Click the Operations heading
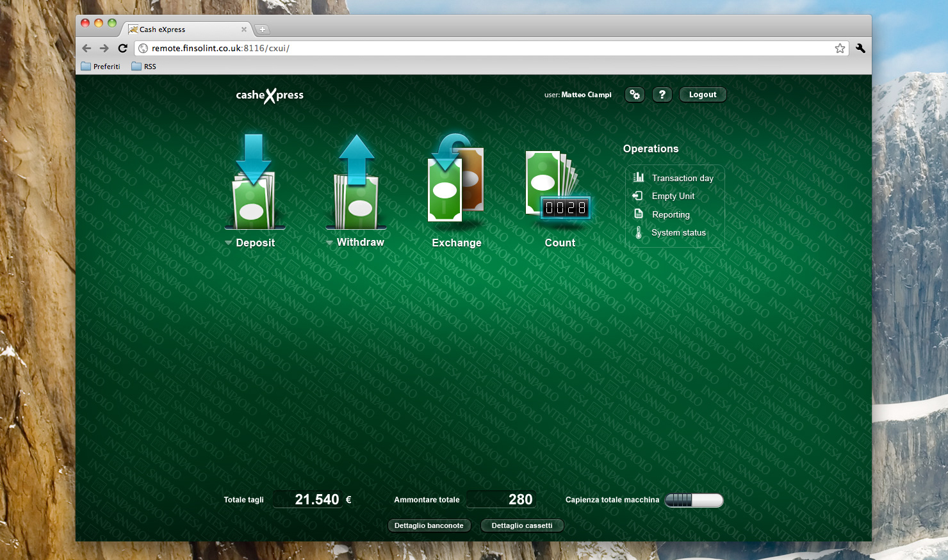 tap(651, 148)
